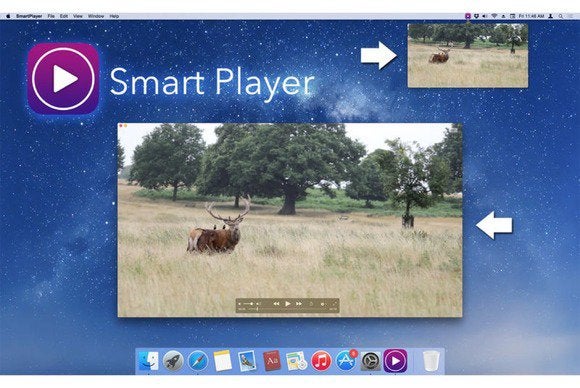Open the App Store from the dock

346,361
